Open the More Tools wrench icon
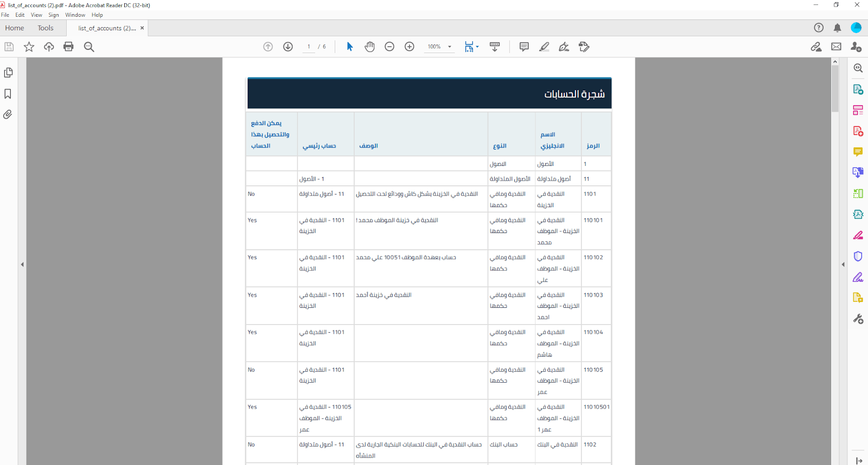The width and height of the screenshot is (868, 465). pos(858,319)
